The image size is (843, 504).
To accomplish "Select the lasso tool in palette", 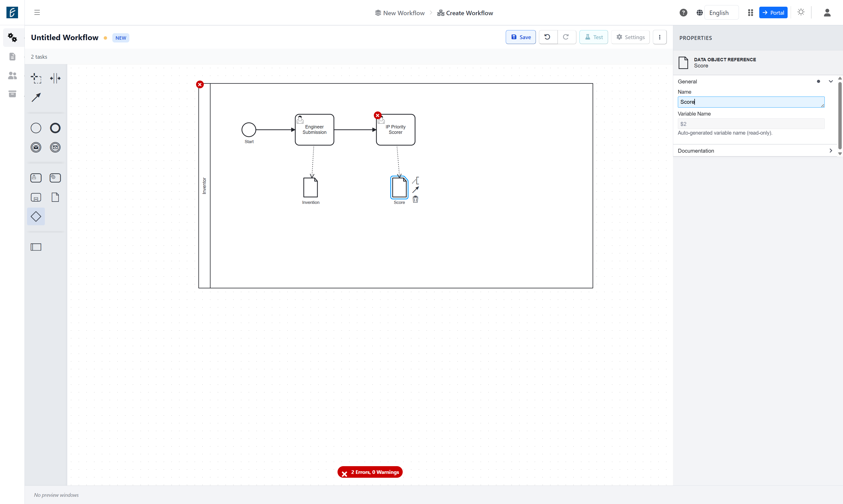I will click(x=36, y=78).
